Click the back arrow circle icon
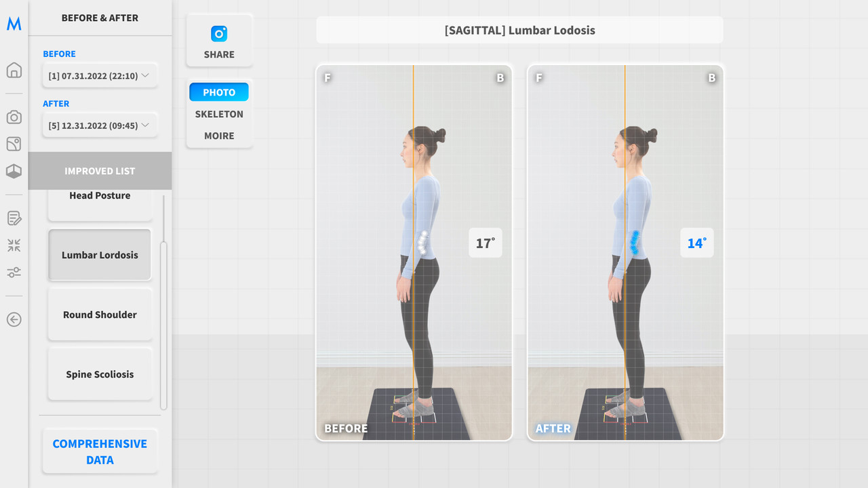The width and height of the screenshot is (868, 488). click(x=14, y=319)
